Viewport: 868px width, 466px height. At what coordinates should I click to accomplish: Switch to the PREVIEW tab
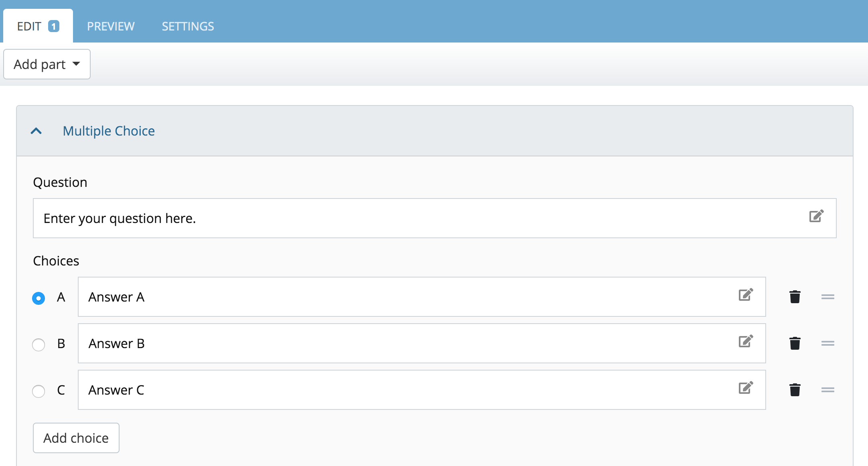(111, 26)
